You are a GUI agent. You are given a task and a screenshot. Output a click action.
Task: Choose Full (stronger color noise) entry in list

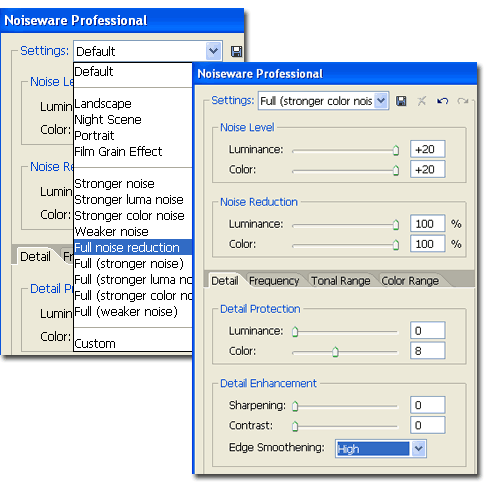click(133, 296)
